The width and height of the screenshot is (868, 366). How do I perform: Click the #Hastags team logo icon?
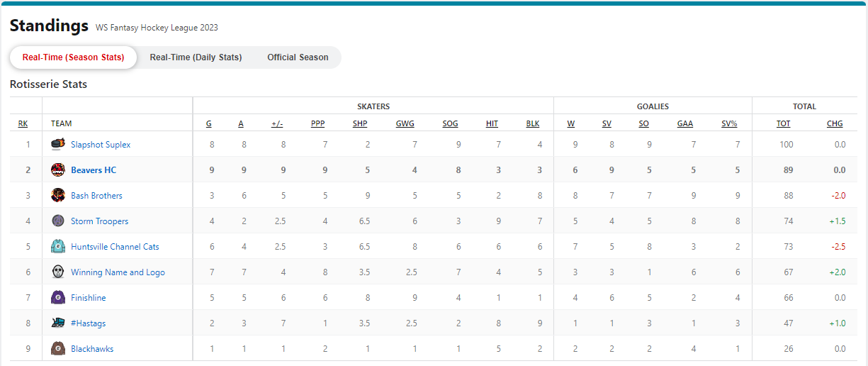tap(58, 323)
